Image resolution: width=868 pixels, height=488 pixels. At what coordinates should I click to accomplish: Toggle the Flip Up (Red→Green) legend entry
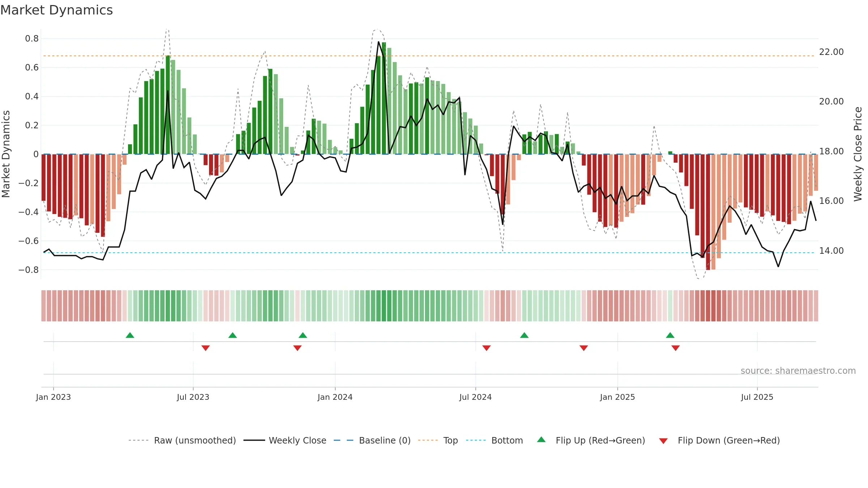click(591, 440)
